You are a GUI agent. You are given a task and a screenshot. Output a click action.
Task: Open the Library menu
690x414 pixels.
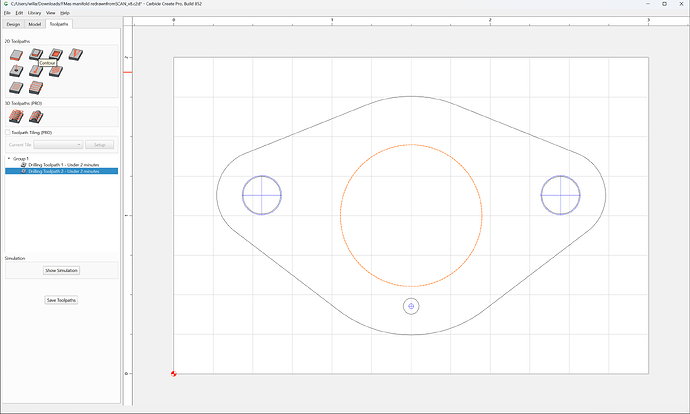click(x=34, y=13)
